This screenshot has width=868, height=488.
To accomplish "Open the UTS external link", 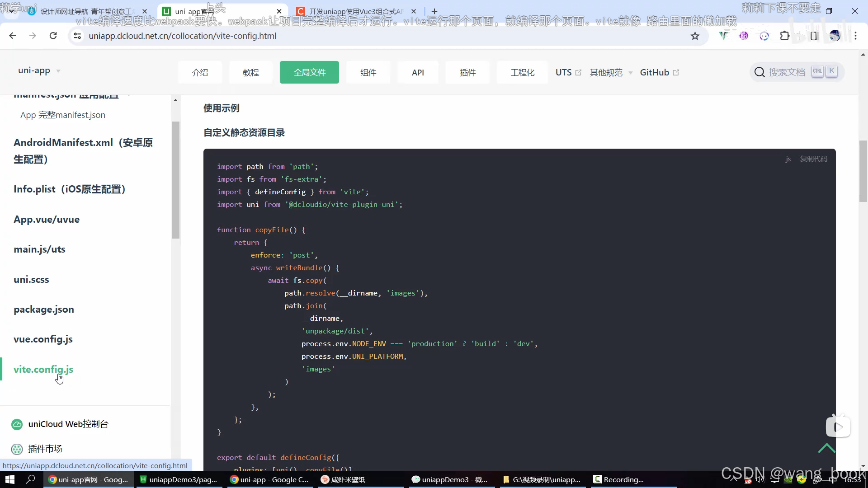I will click(568, 72).
